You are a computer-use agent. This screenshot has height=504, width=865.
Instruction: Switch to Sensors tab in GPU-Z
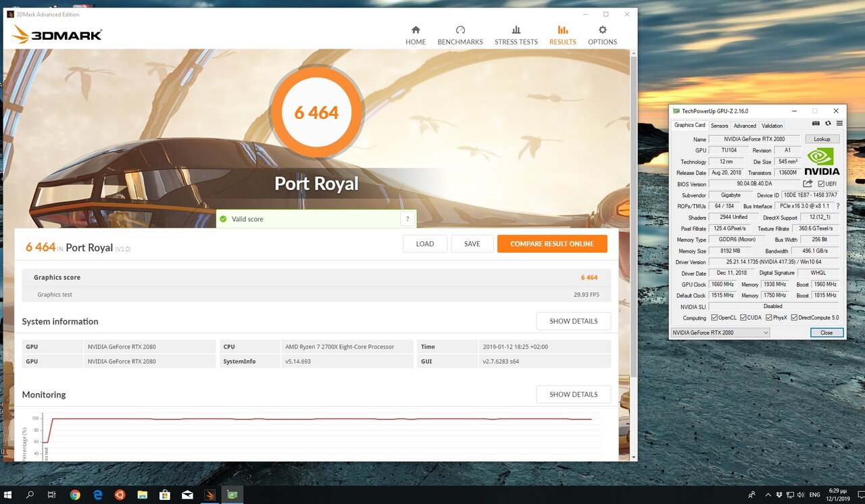click(x=719, y=126)
